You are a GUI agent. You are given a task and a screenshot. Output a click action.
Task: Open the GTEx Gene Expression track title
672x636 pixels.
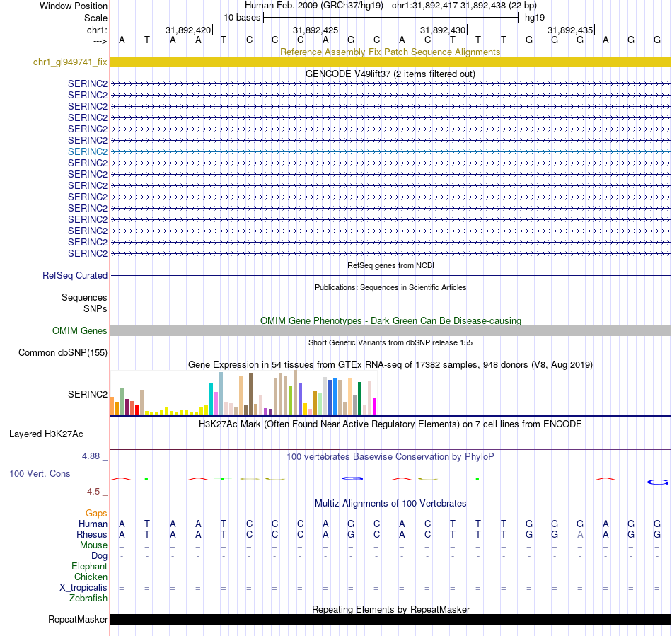tap(390, 365)
